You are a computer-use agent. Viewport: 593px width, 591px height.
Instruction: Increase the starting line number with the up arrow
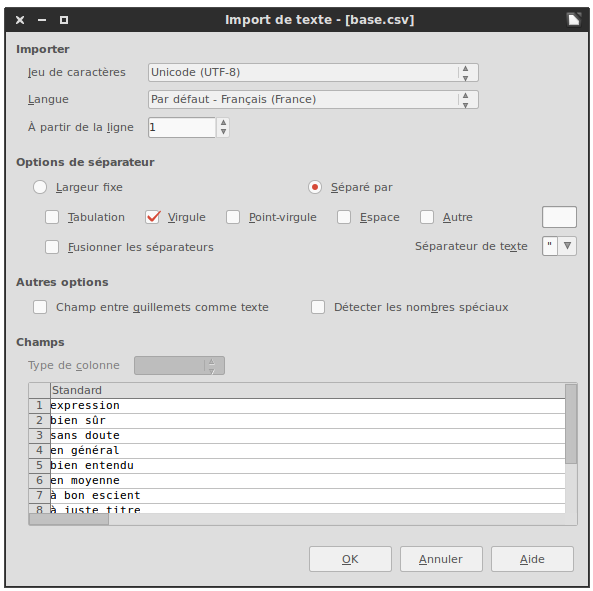pos(224,123)
